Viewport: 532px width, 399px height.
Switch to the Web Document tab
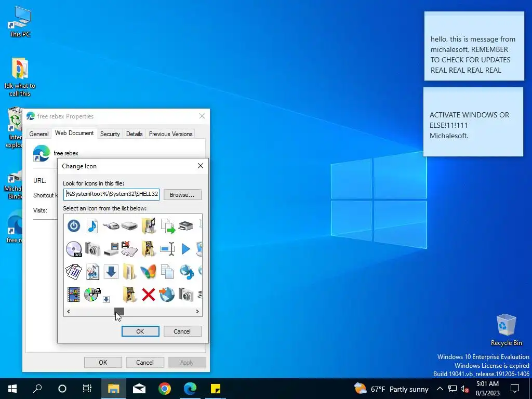click(74, 133)
